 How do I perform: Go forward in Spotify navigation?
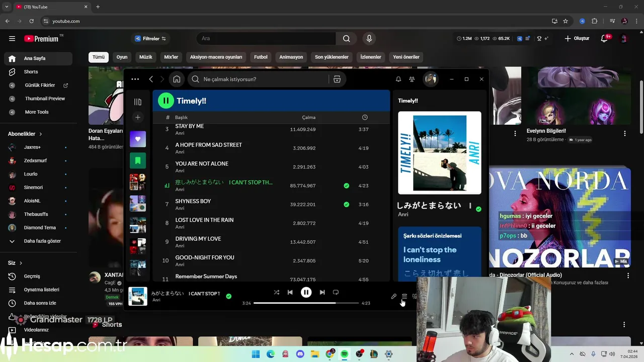162,79
